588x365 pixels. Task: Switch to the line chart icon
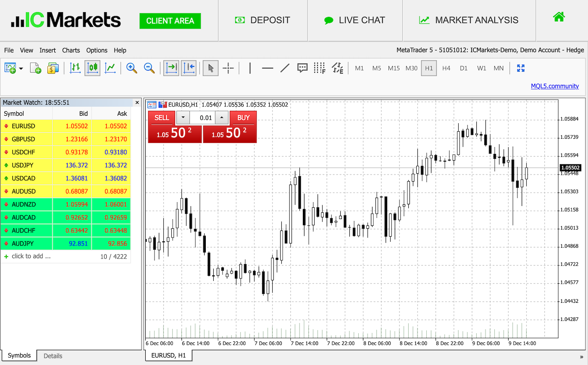click(110, 68)
